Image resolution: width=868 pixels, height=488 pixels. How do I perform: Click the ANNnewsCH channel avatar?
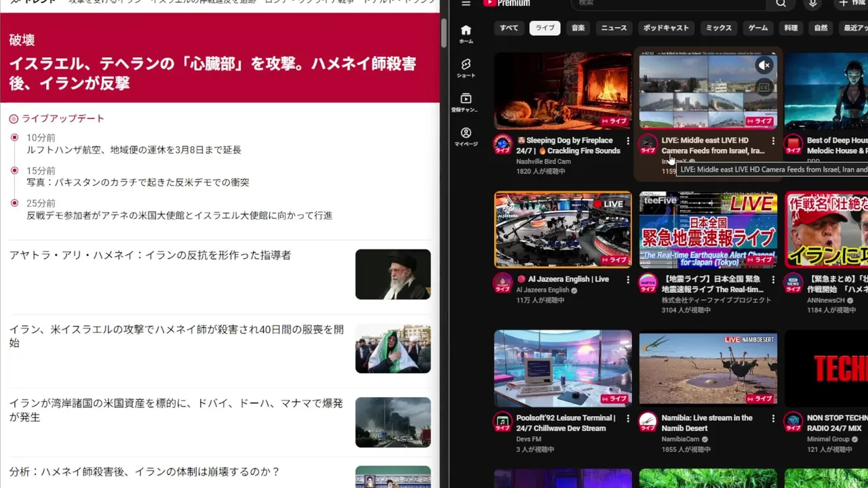coord(793,283)
